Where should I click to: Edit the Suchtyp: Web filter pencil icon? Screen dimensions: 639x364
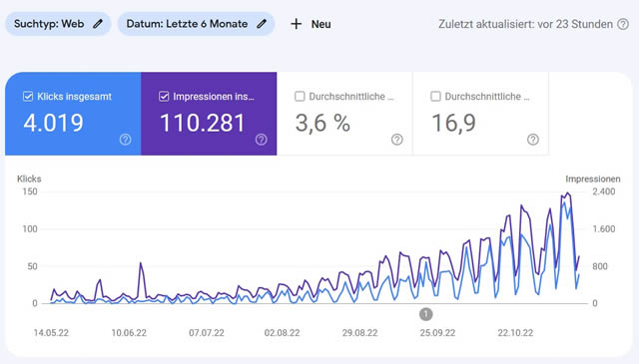point(98,24)
